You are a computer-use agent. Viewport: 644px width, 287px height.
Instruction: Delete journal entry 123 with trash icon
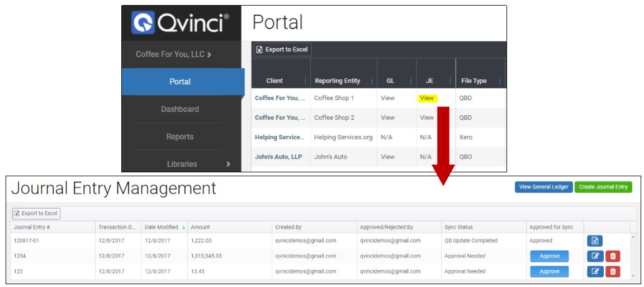(x=613, y=271)
